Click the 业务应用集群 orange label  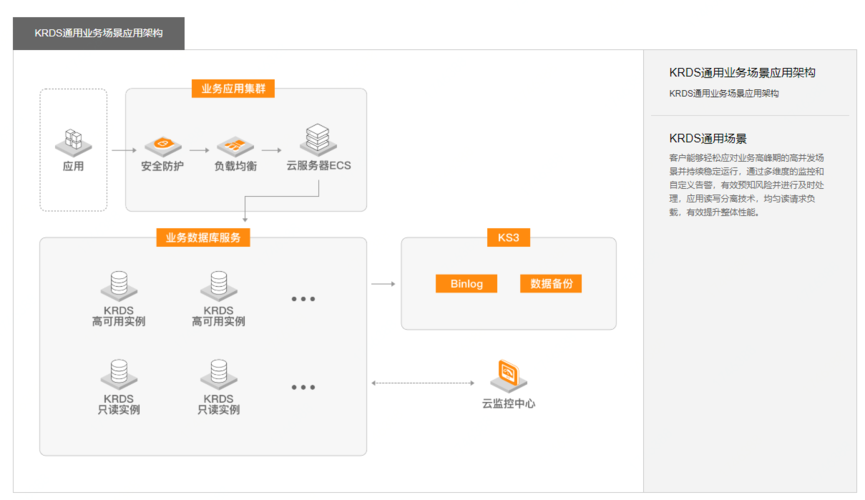(233, 89)
